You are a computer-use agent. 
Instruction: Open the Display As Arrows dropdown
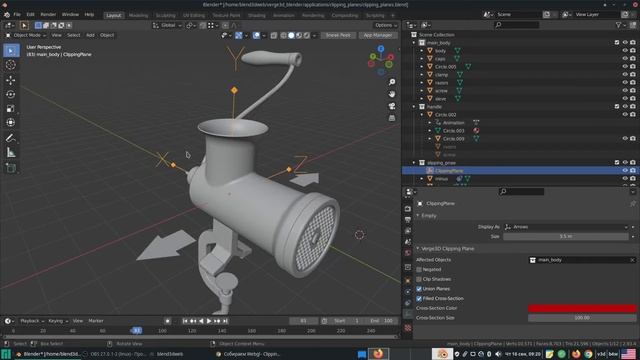click(x=566, y=227)
